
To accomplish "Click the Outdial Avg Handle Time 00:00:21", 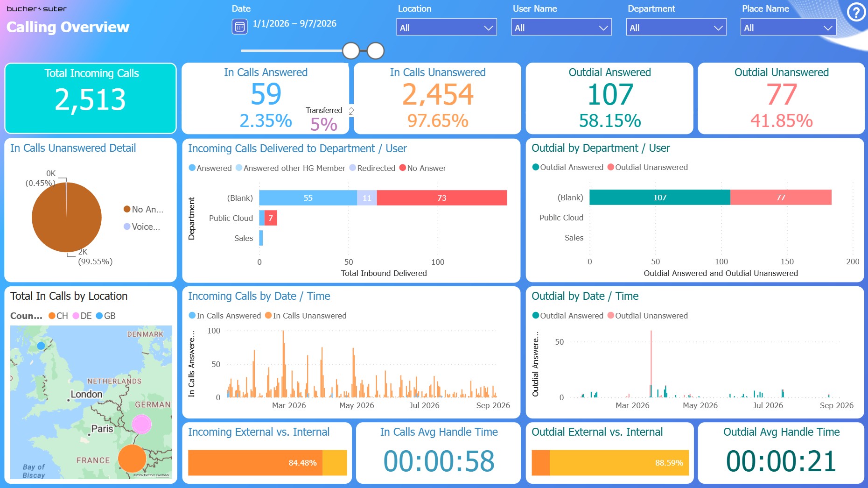I will tap(781, 461).
